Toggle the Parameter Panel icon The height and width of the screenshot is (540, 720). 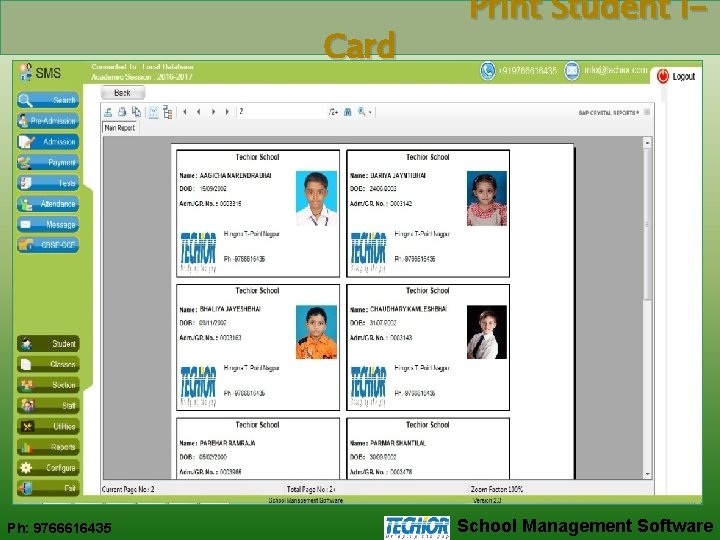(x=153, y=112)
